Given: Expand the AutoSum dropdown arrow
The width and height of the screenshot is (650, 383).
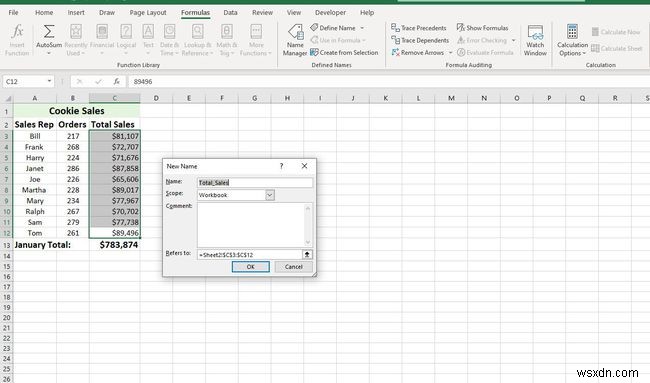Looking at the screenshot, I should coord(49,53).
